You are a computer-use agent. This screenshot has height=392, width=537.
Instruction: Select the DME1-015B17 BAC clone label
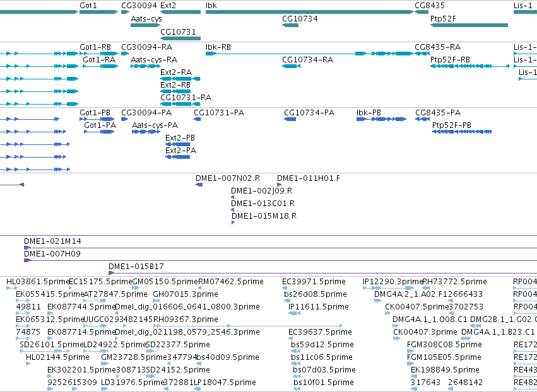pos(136,267)
